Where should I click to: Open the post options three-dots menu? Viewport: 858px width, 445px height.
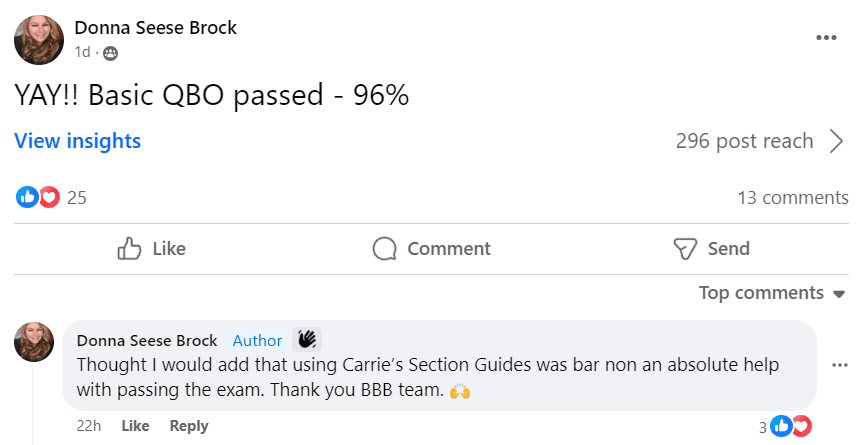tap(826, 38)
